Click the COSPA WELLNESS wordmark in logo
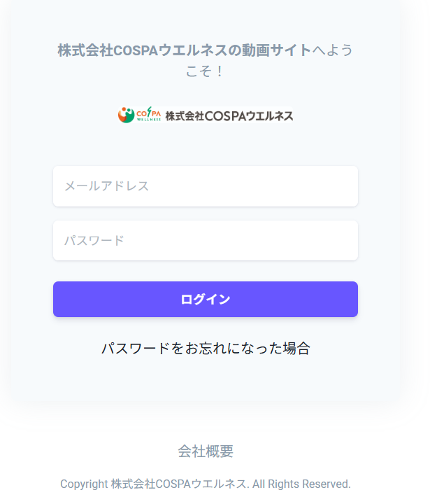The height and width of the screenshot is (504, 430). pos(148,114)
